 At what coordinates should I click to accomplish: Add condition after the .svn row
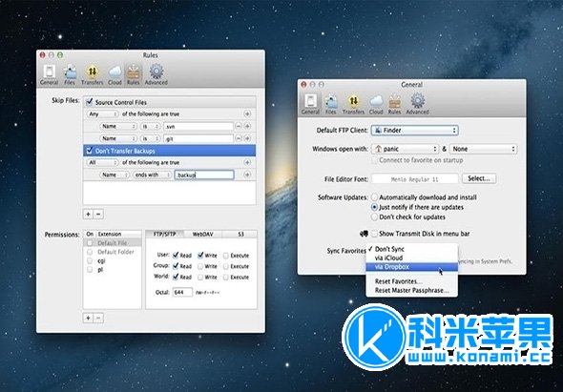[x=247, y=126]
